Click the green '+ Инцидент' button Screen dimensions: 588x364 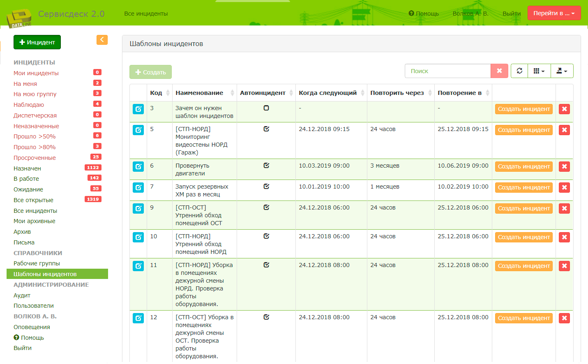click(x=37, y=42)
